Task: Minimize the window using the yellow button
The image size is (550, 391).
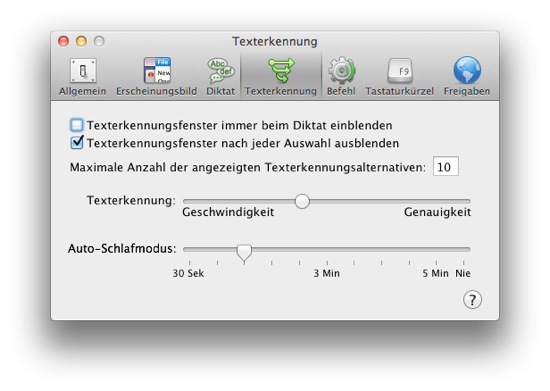Action: click(81, 41)
